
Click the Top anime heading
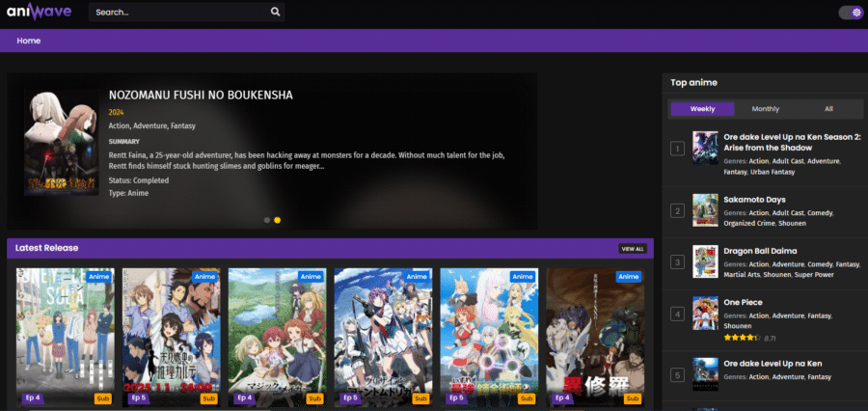tap(693, 83)
